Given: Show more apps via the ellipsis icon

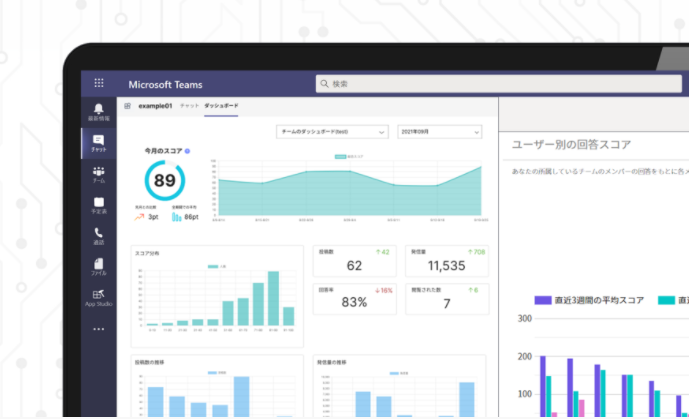Looking at the screenshot, I should (98, 328).
